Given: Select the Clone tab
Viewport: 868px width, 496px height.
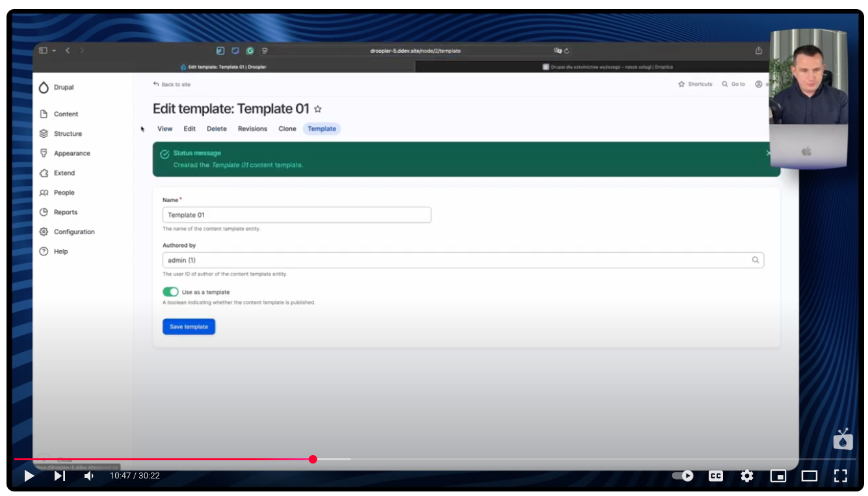Looking at the screenshot, I should pyautogui.click(x=287, y=129).
